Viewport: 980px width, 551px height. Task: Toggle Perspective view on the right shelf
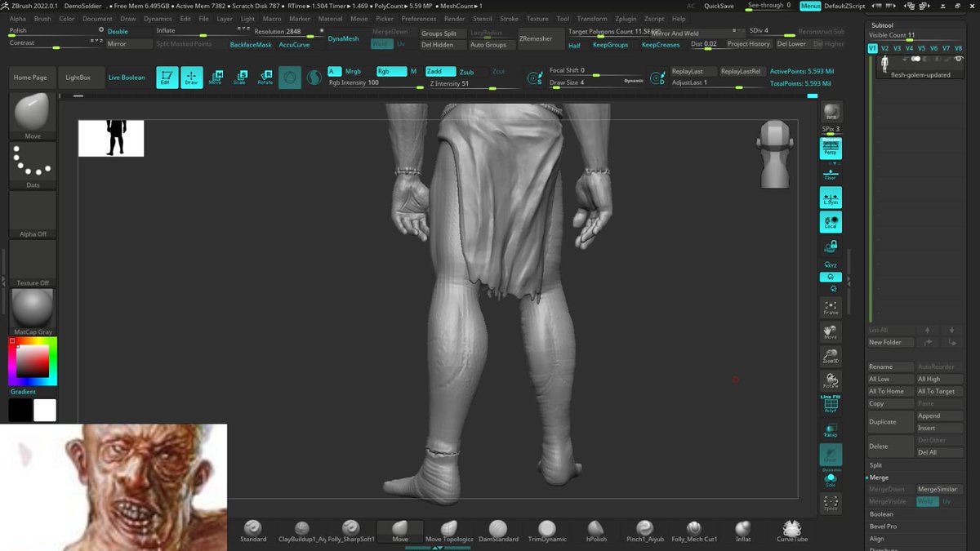point(830,149)
